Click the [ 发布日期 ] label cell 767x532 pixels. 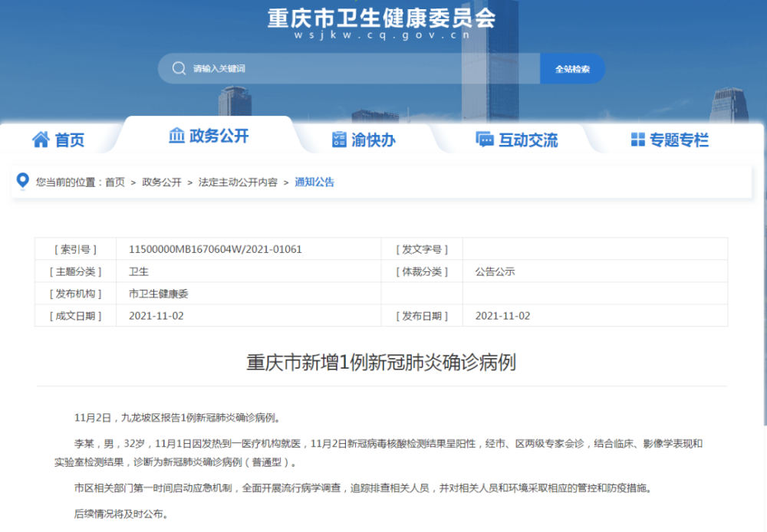click(x=422, y=316)
